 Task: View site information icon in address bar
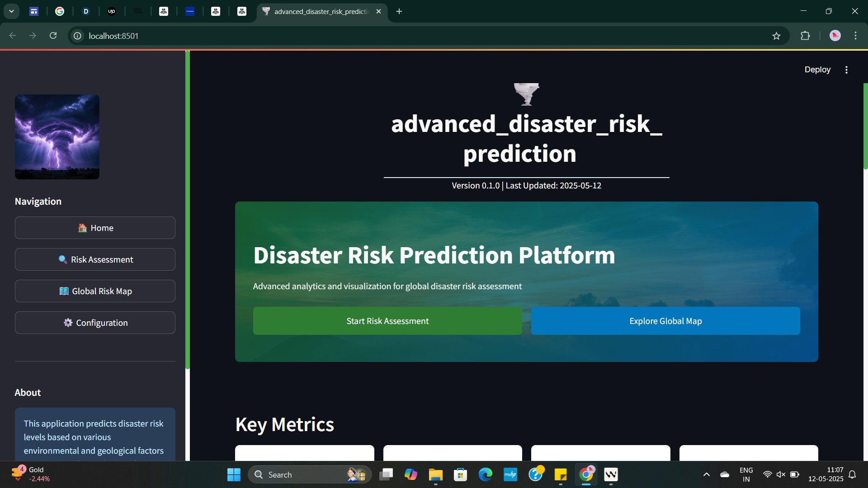(78, 36)
